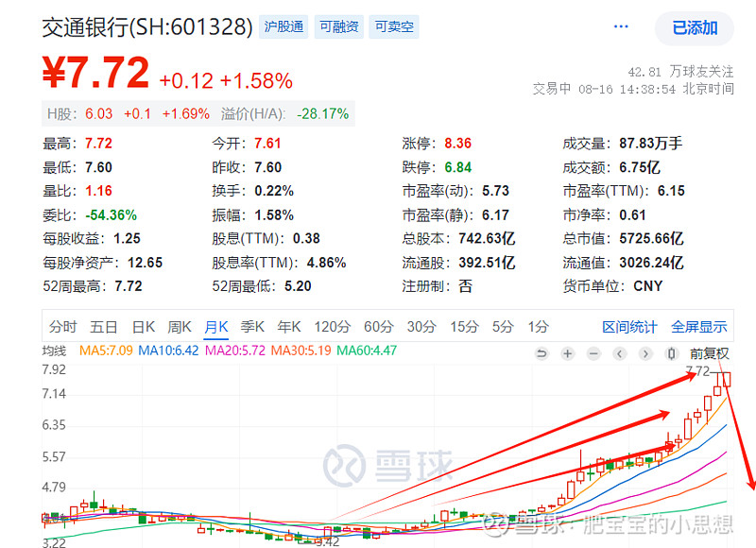The width and height of the screenshot is (756, 548).
Task: Click the 均线 label
Action: point(54,351)
